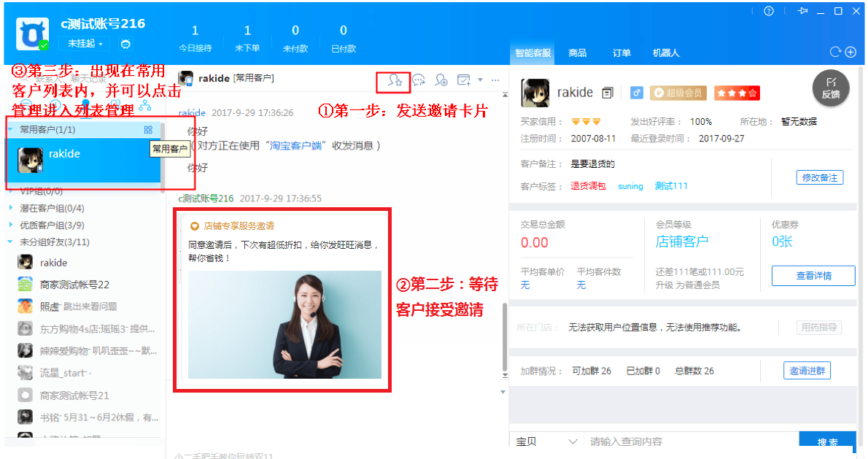Open the 店铺专享服务邀请 card image
Viewport: 868px width, 459px height.
[x=284, y=325]
